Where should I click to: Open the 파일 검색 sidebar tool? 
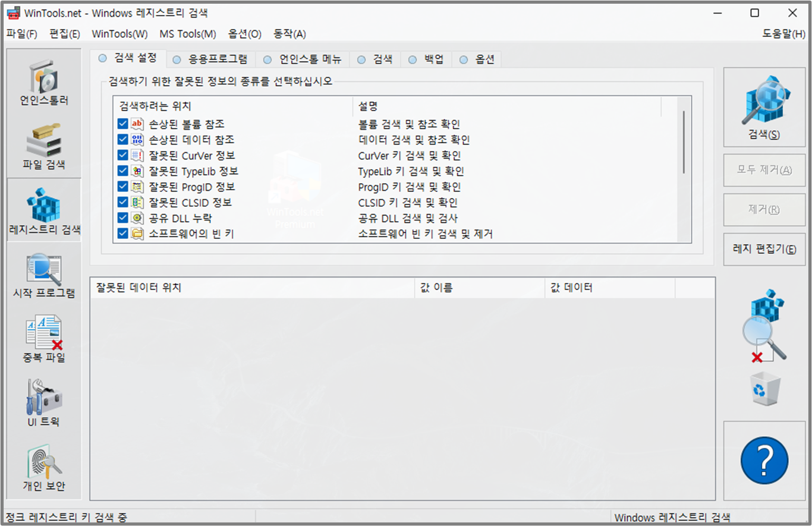pos(44,146)
